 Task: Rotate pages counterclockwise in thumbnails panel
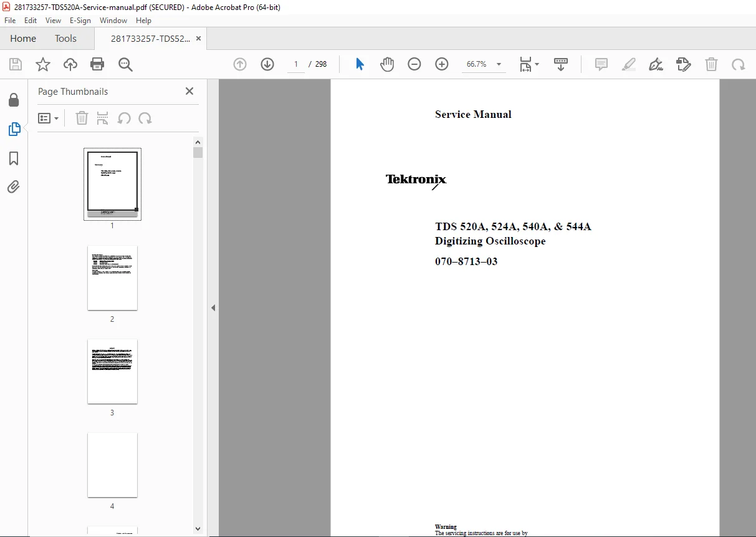tap(124, 118)
